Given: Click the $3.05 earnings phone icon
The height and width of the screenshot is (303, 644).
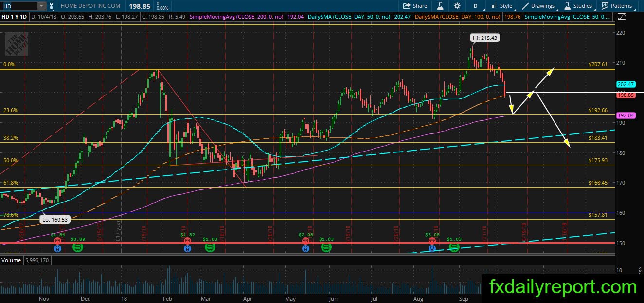Looking at the screenshot, I should tap(432, 240).
